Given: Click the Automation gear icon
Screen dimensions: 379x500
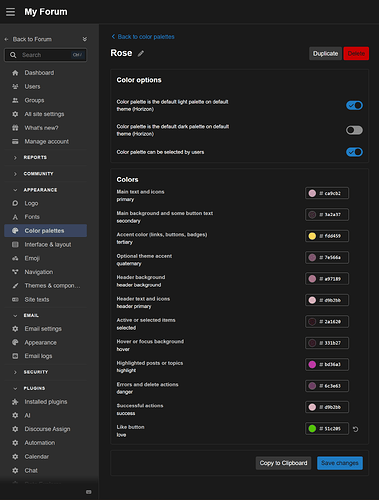Looking at the screenshot, I should point(15,443).
